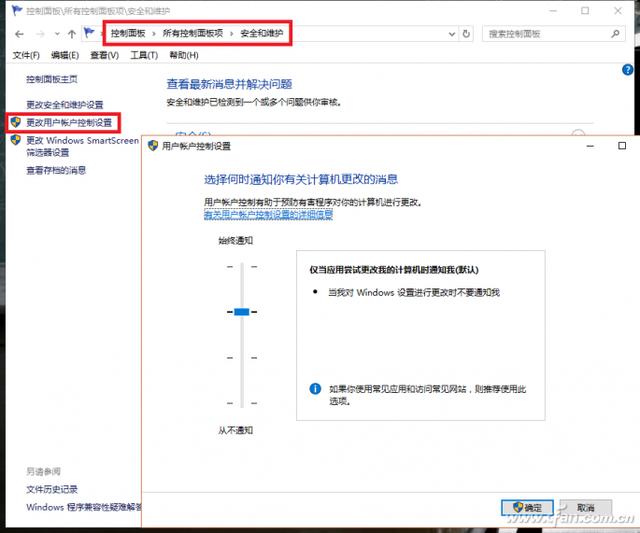Click 查看最新消息并解决问题 heading
The image size is (640, 533).
229,84
